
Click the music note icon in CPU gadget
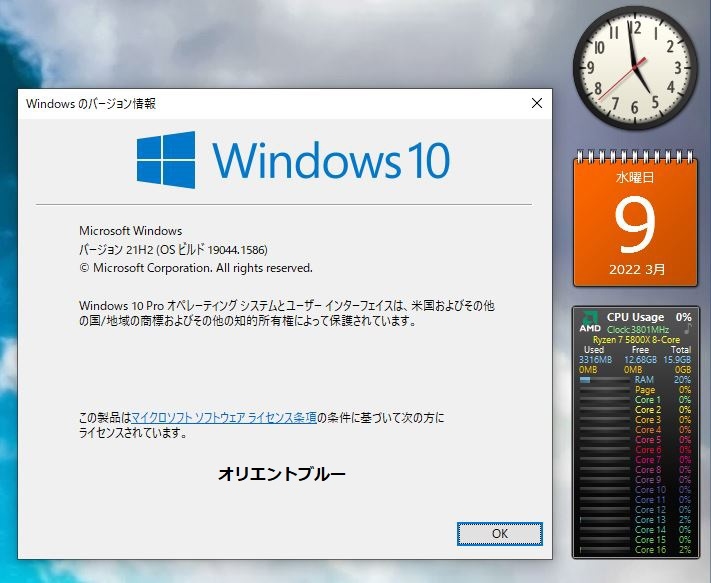688,329
